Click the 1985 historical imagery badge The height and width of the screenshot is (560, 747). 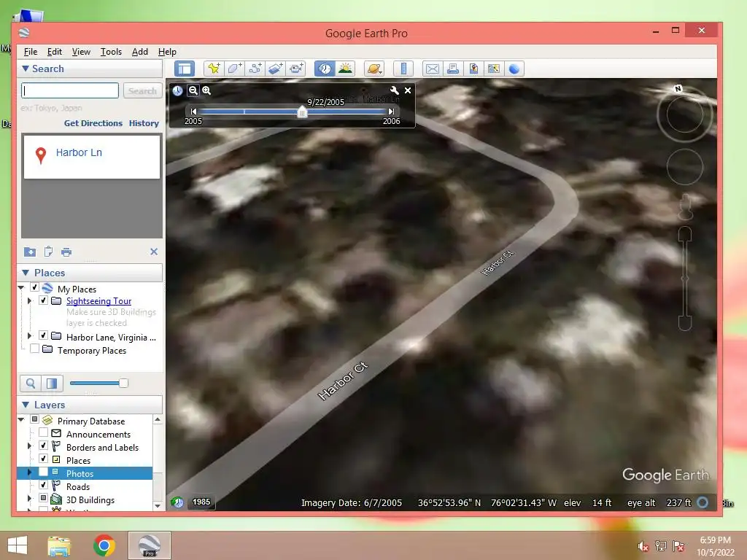pos(201,502)
